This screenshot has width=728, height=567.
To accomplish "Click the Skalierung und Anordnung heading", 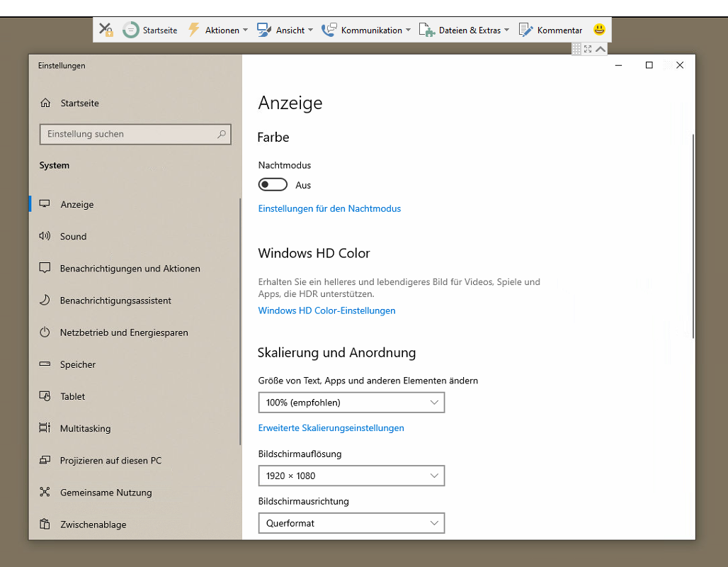I will tap(336, 352).
